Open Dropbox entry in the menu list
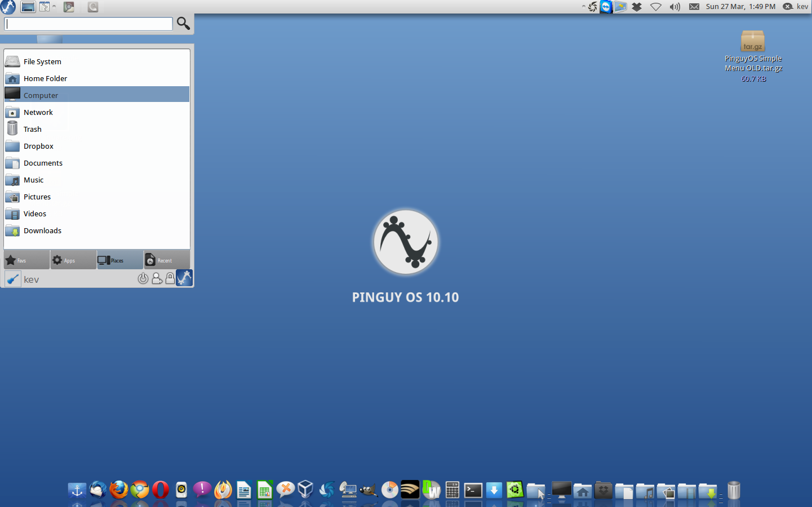The image size is (812, 507). pos(97,146)
